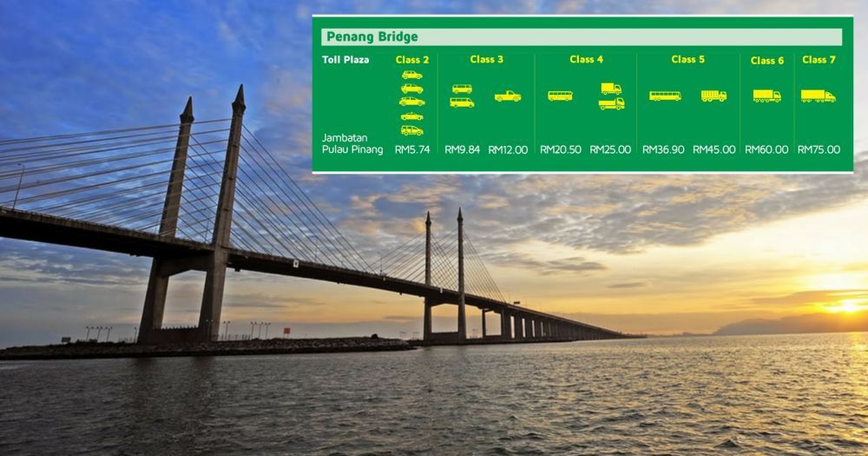
Task: Click the box truck icon under Class 4
Action: click(x=611, y=89)
